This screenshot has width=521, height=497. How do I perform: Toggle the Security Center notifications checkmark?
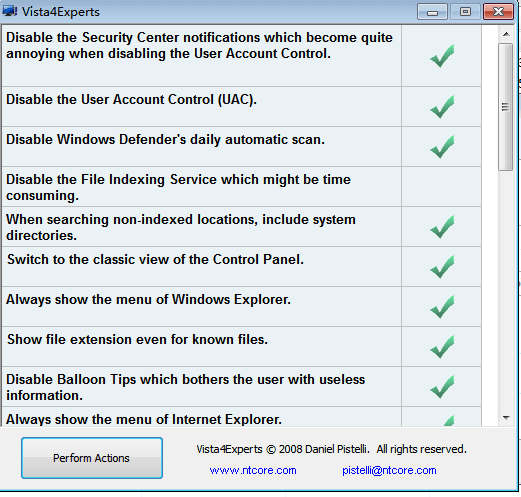click(x=442, y=56)
